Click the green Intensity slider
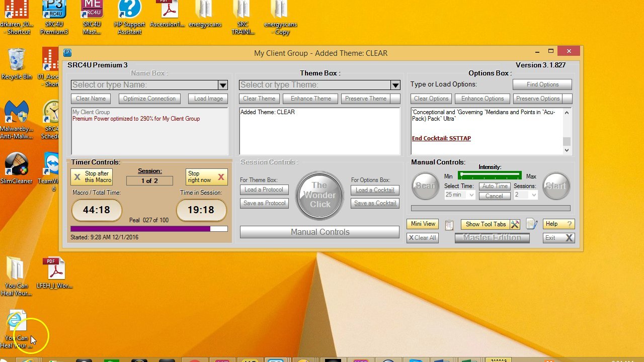This screenshot has height=362, width=644. (490, 176)
